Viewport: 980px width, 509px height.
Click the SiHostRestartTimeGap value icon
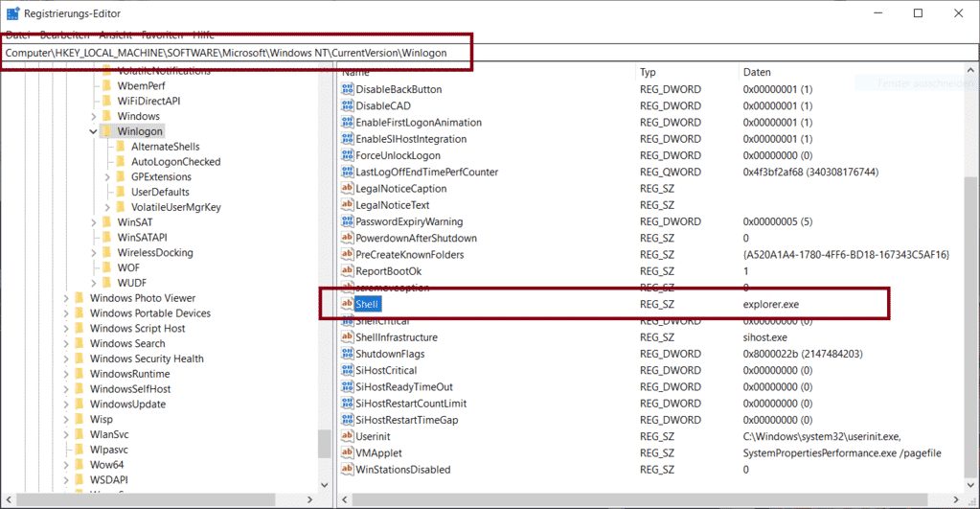(x=347, y=420)
